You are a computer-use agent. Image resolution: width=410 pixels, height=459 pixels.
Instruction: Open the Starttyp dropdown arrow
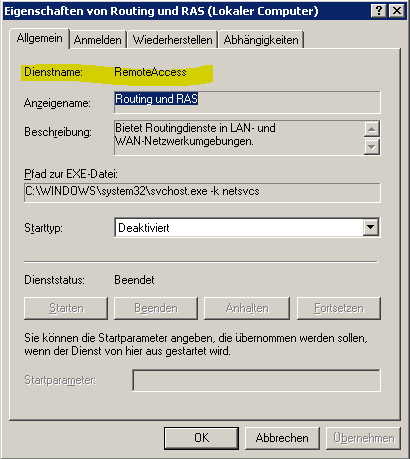coord(371,228)
